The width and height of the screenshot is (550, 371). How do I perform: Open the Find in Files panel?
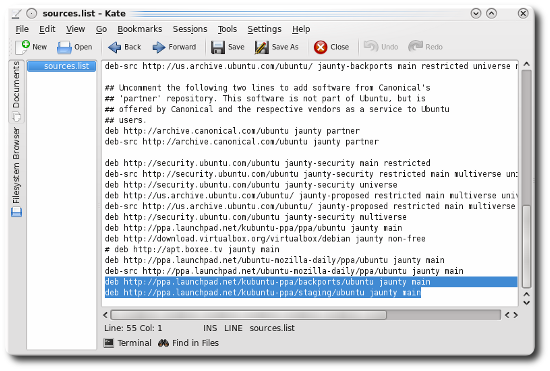pos(188,343)
